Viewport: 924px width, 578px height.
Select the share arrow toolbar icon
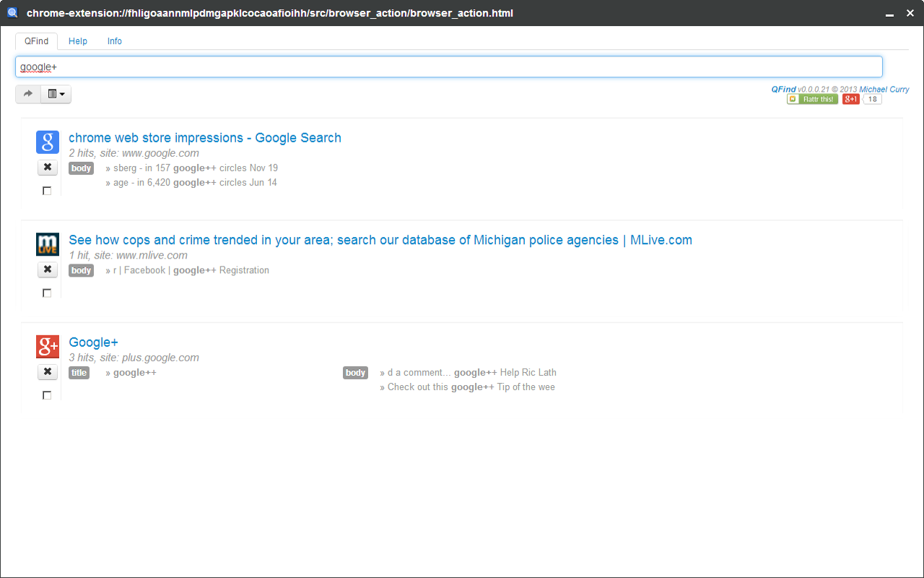(x=27, y=93)
